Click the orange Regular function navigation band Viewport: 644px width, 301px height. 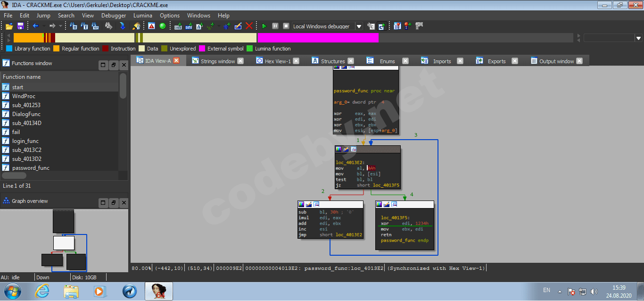28,38
